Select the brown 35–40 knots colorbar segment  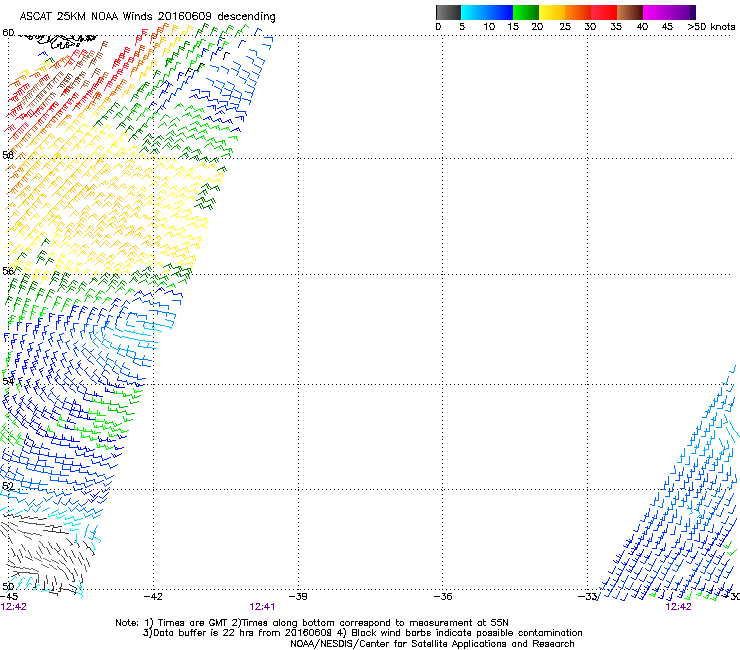[630, 12]
